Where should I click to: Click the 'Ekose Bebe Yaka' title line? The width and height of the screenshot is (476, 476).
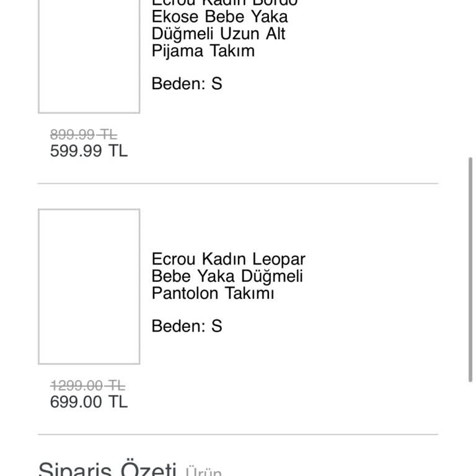[x=219, y=17]
